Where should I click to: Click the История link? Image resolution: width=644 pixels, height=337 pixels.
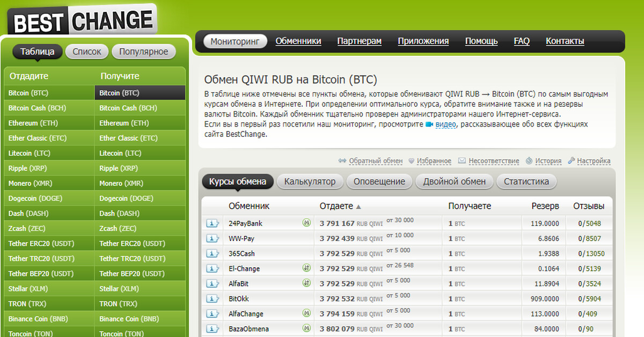point(548,161)
